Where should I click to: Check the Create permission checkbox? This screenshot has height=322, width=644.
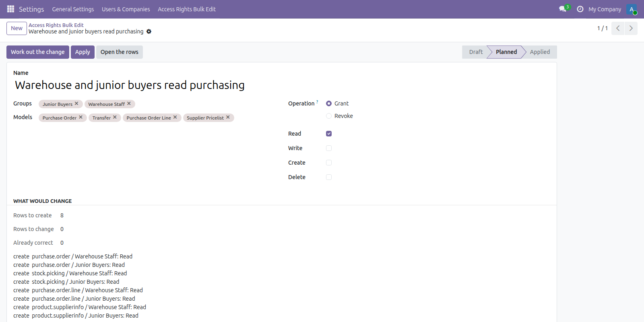coord(329,163)
